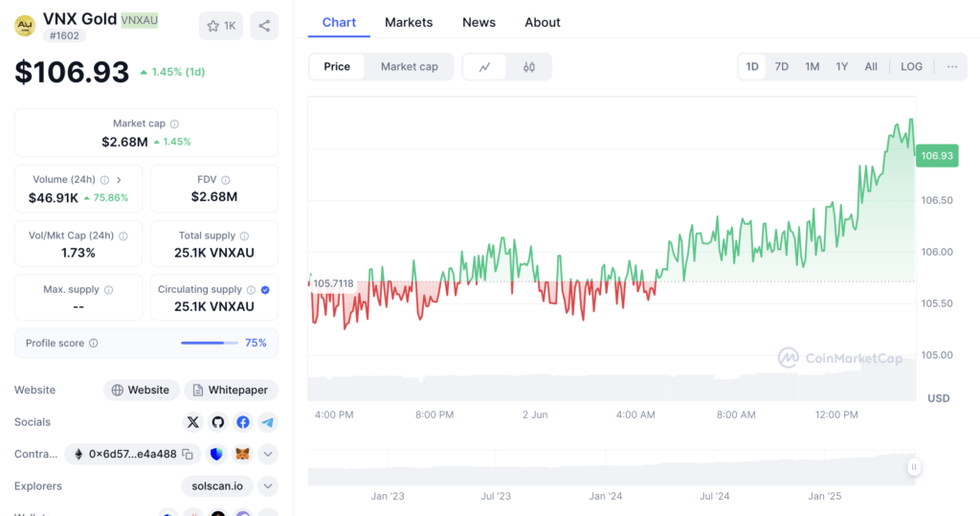Image resolution: width=980 pixels, height=516 pixels.
Task: Switch to candlestick chart view
Action: [x=528, y=67]
